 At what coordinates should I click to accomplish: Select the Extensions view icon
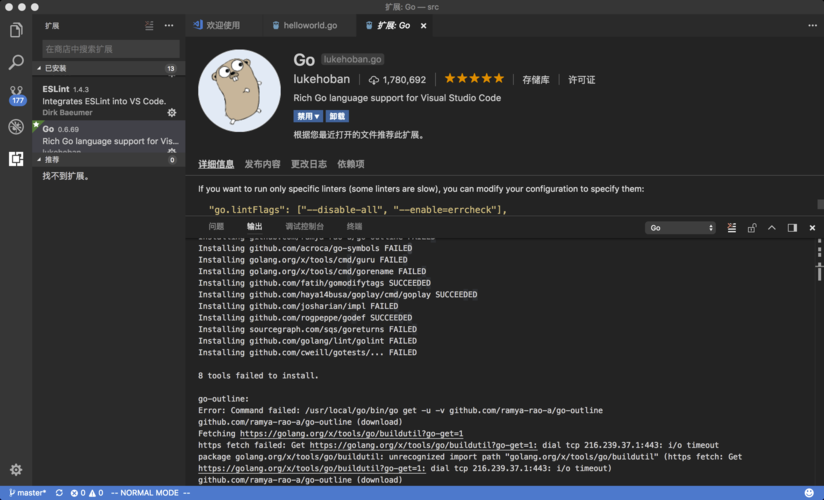[x=16, y=159]
